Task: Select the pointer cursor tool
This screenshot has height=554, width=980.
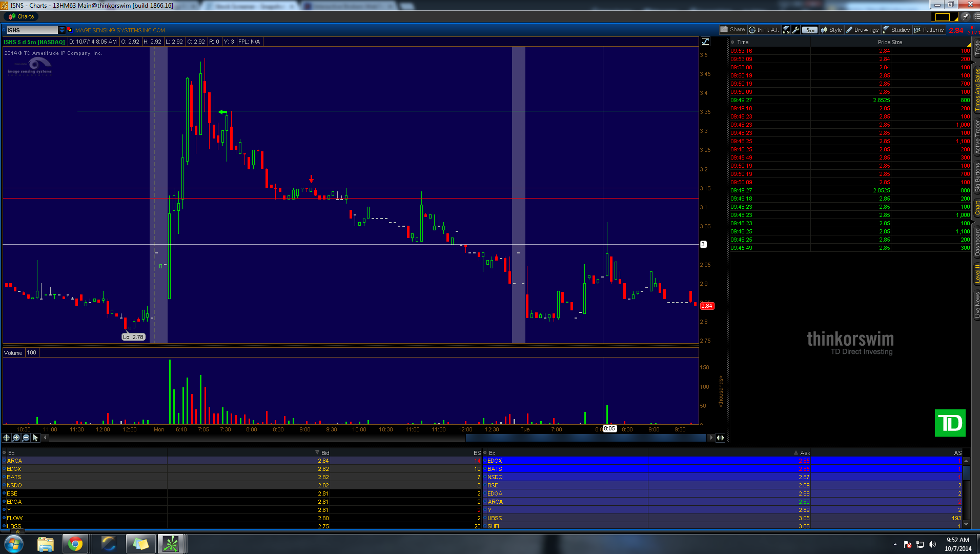Action: [x=35, y=438]
